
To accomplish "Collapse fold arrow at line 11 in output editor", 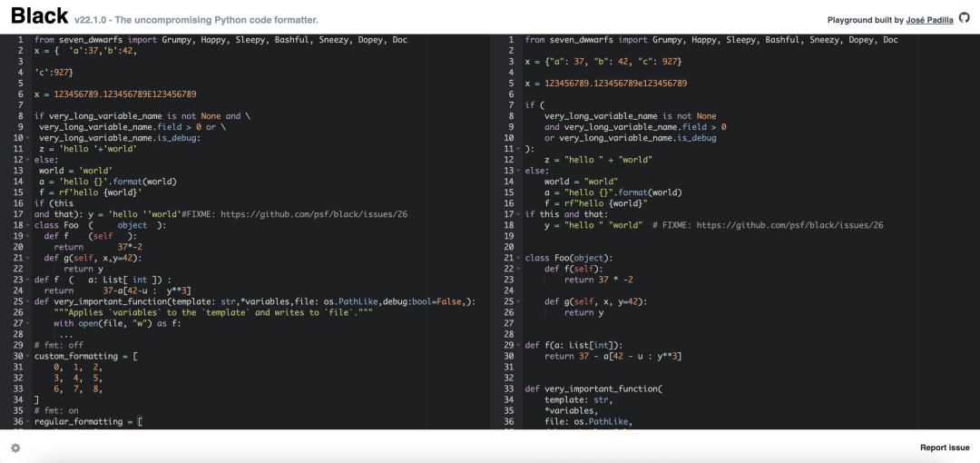I will 517,149.
